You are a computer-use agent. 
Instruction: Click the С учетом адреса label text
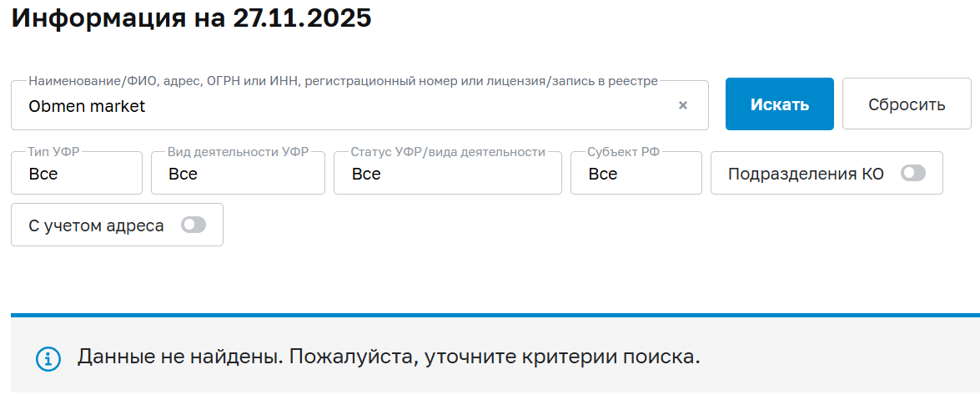click(x=96, y=225)
